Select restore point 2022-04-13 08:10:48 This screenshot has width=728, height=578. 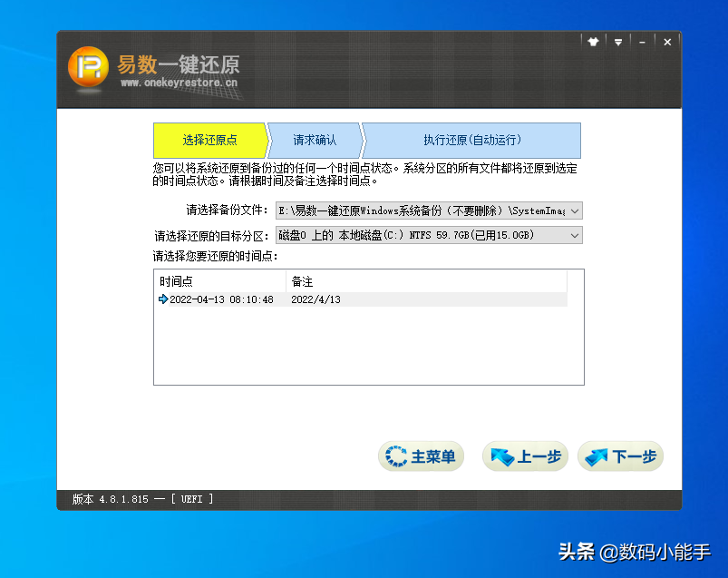click(221, 299)
